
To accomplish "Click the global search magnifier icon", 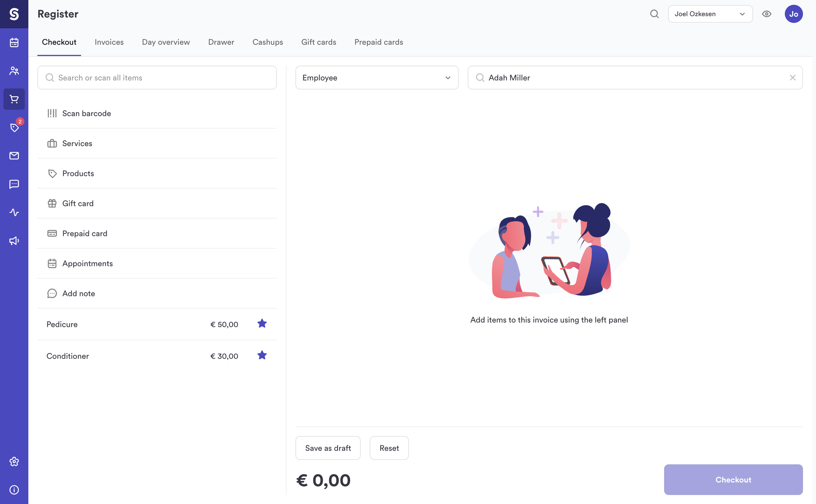I will [x=654, y=14].
